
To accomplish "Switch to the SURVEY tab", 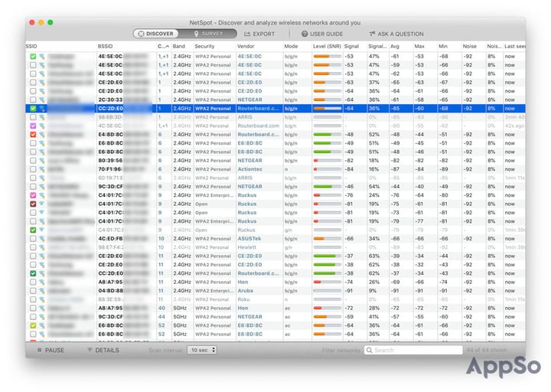I will pos(208,34).
